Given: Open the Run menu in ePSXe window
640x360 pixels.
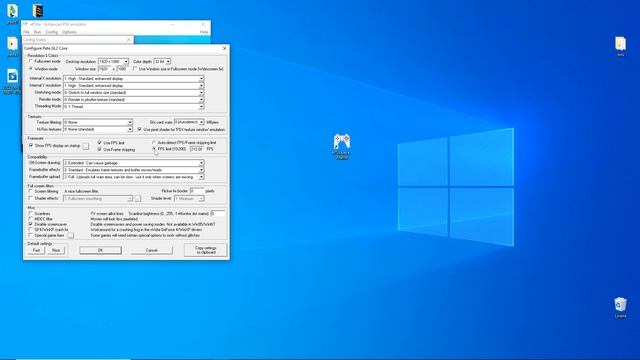Looking at the screenshot, I should click(x=38, y=32).
